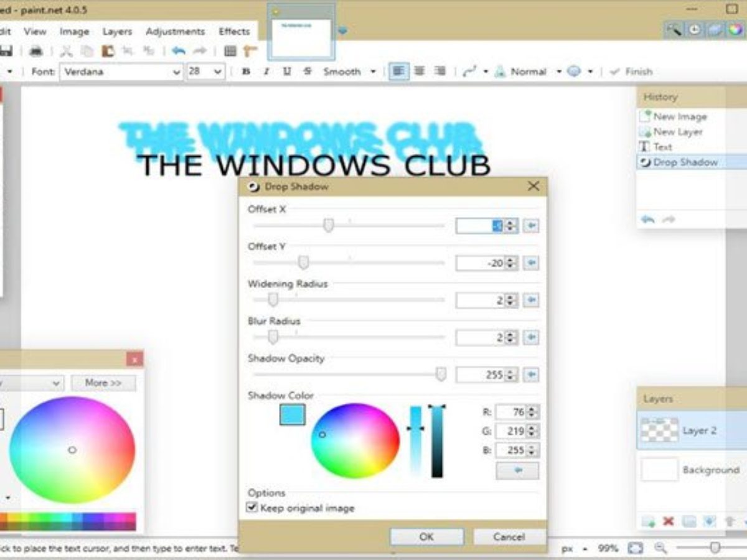Click OK in Drop Shadow dialog
747x560 pixels.
(x=426, y=537)
